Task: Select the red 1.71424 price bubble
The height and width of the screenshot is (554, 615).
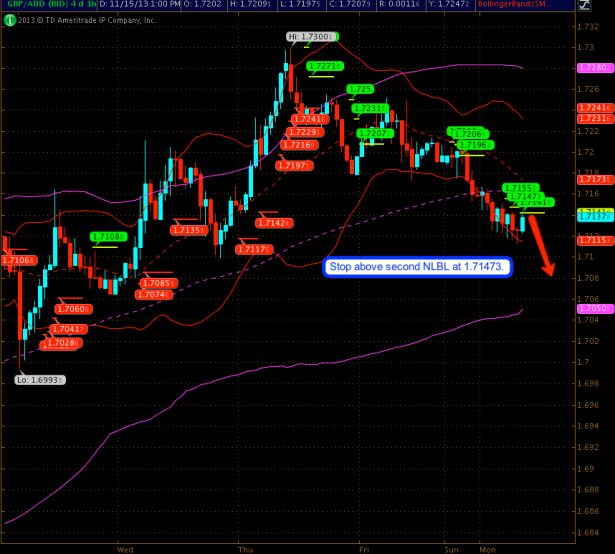Action: pyautogui.click(x=274, y=223)
